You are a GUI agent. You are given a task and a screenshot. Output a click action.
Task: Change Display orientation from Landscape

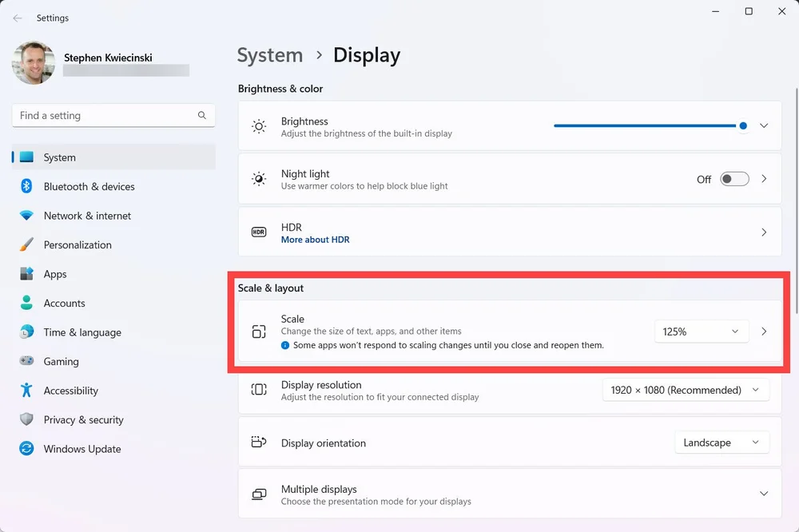coord(721,442)
